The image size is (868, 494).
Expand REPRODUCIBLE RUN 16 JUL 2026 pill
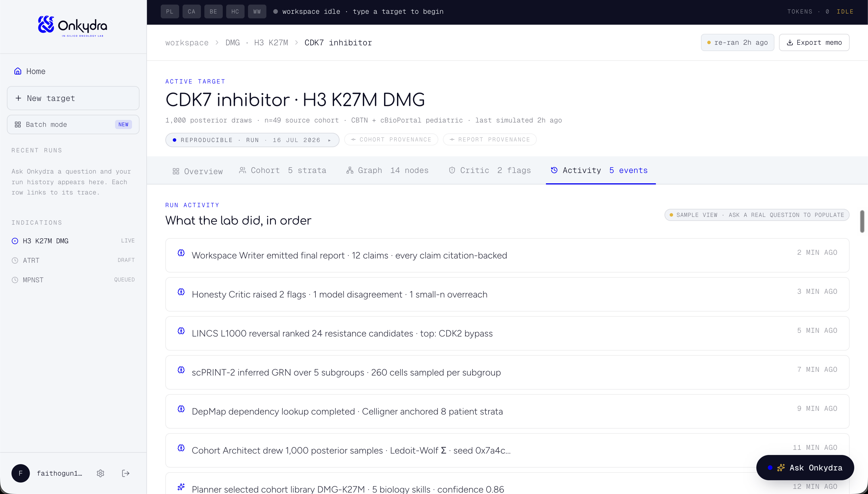click(252, 140)
